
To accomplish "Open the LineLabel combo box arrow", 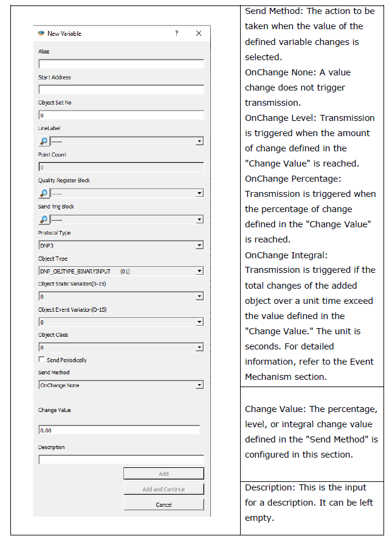I will 199,142.
